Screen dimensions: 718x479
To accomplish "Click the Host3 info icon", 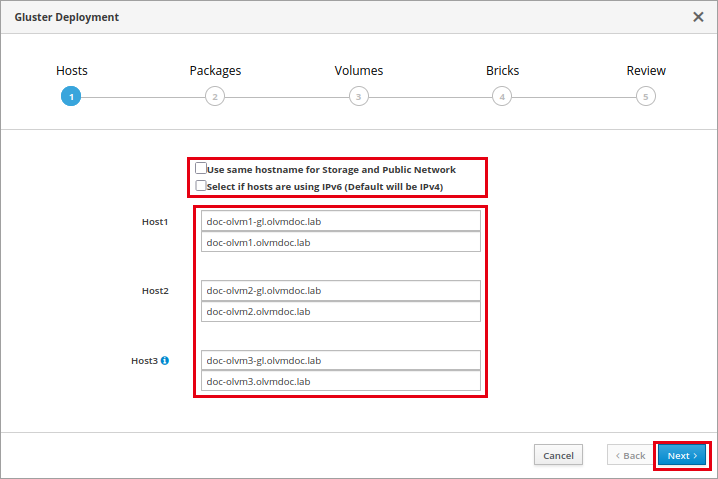I will tap(165, 360).
